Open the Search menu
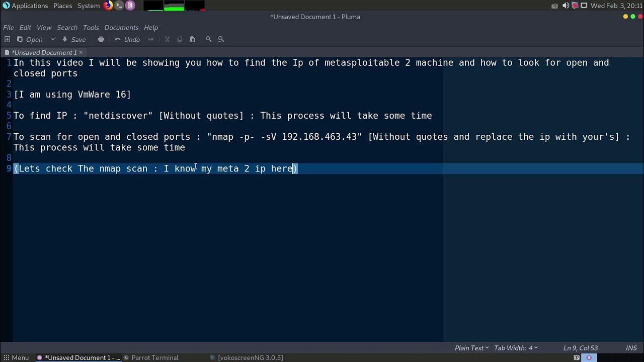Viewport: 644px width, 362px height. [67, 27]
